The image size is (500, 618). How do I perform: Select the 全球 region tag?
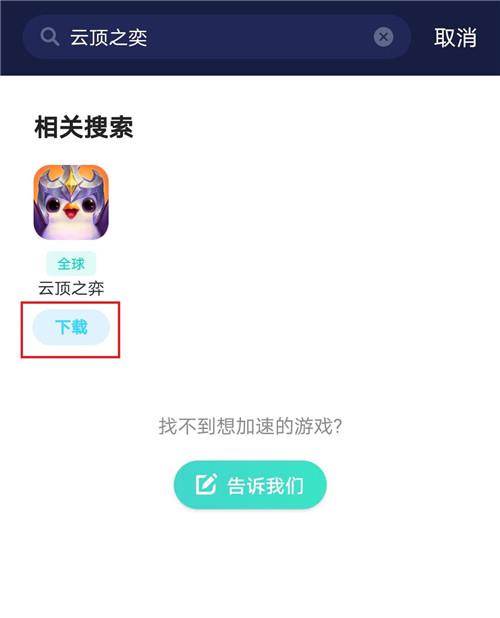click(71, 264)
